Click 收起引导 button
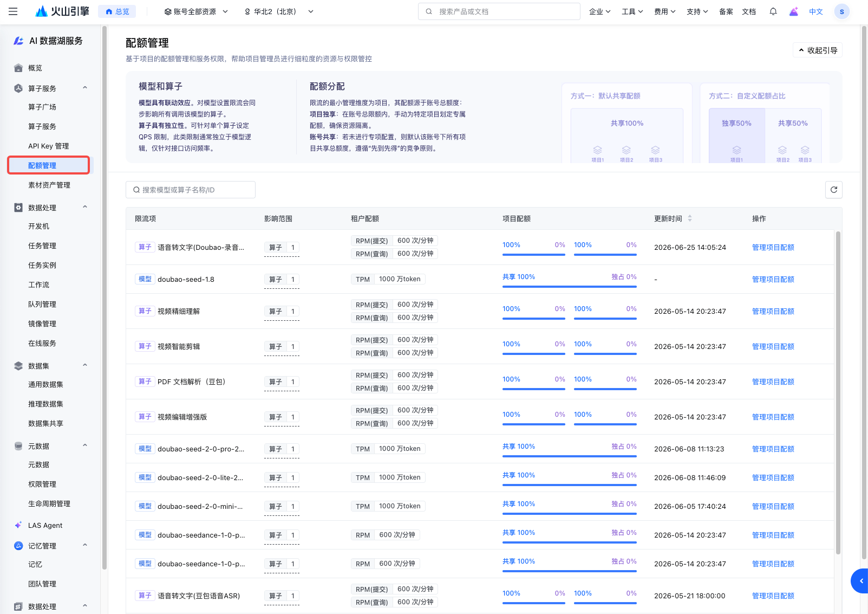Image resolution: width=868 pixels, height=614 pixels. tap(818, 50)
